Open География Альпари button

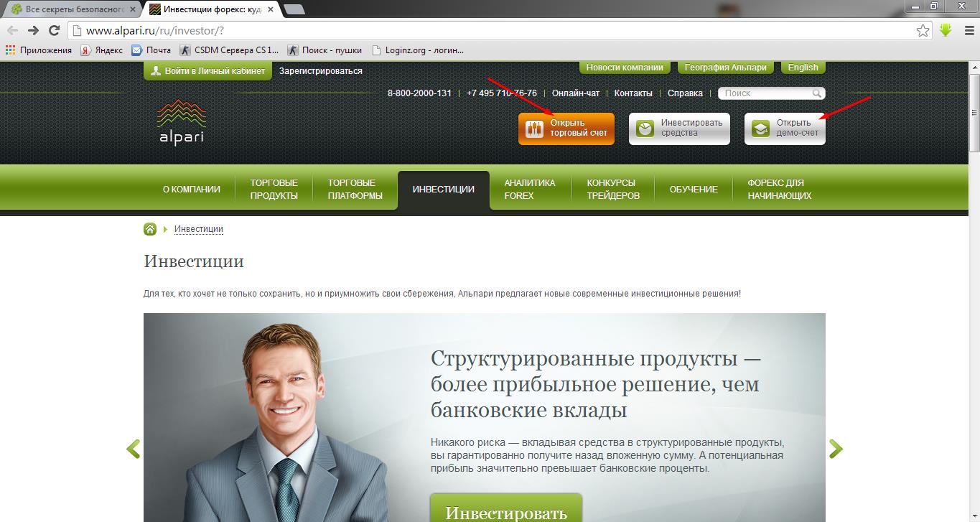725,67
